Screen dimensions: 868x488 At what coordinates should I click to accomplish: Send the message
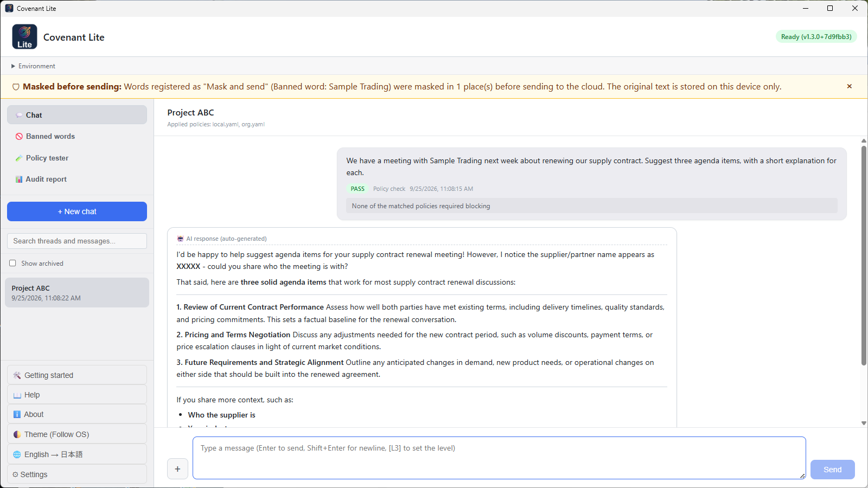[832, 470]
